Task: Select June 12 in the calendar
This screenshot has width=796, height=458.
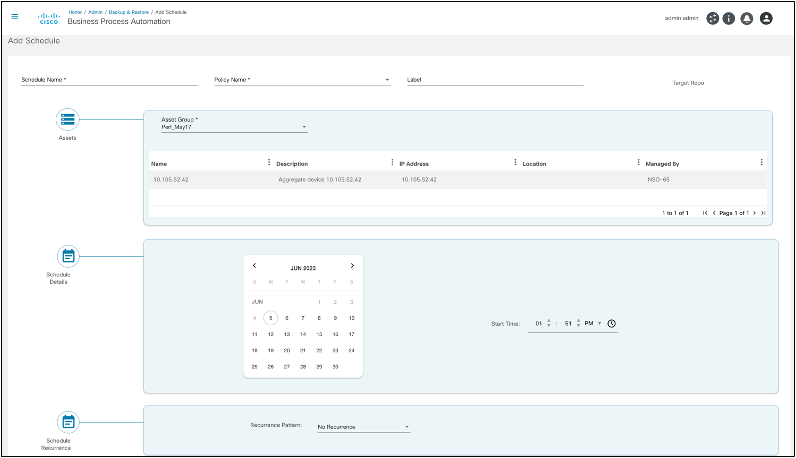Action: point(271,334)
